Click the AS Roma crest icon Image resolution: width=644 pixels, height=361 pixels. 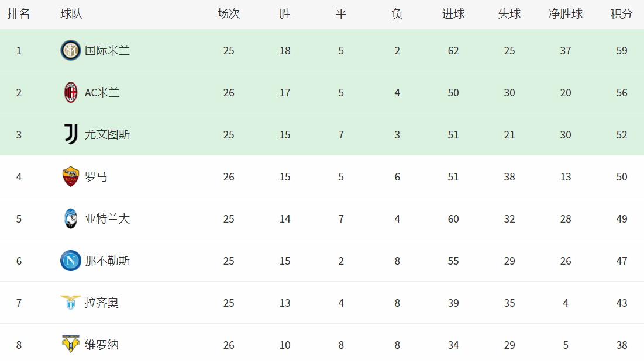[71, 176]
